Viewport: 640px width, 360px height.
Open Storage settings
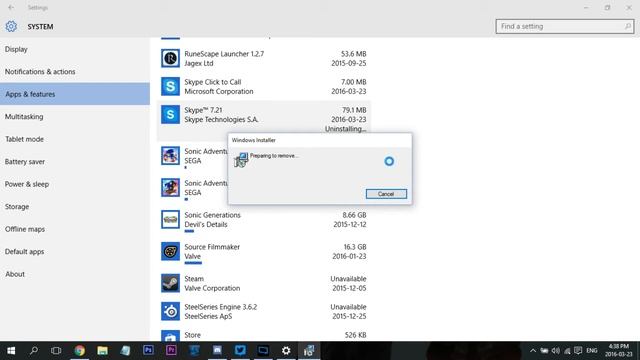[x=75, y=206]
